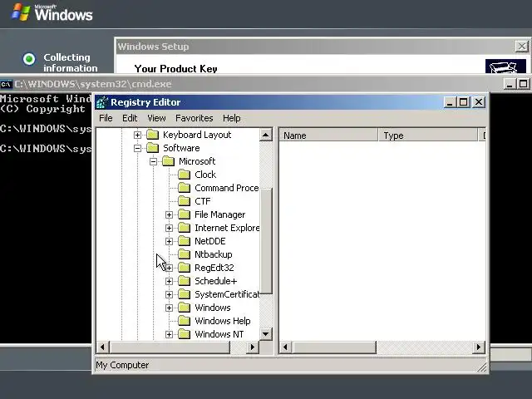Click the File Manager folder icon
The image size is (532, 399).
(x=185, y=214)
